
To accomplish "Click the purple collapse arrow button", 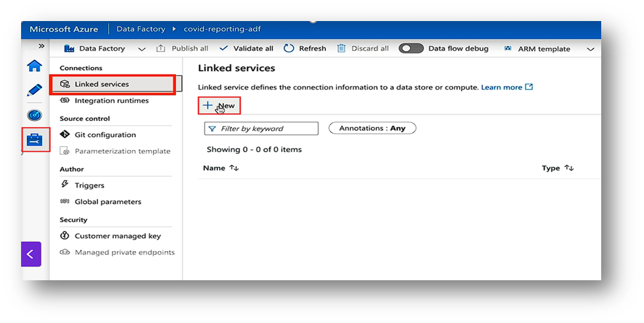I will [x=30, y=254].
